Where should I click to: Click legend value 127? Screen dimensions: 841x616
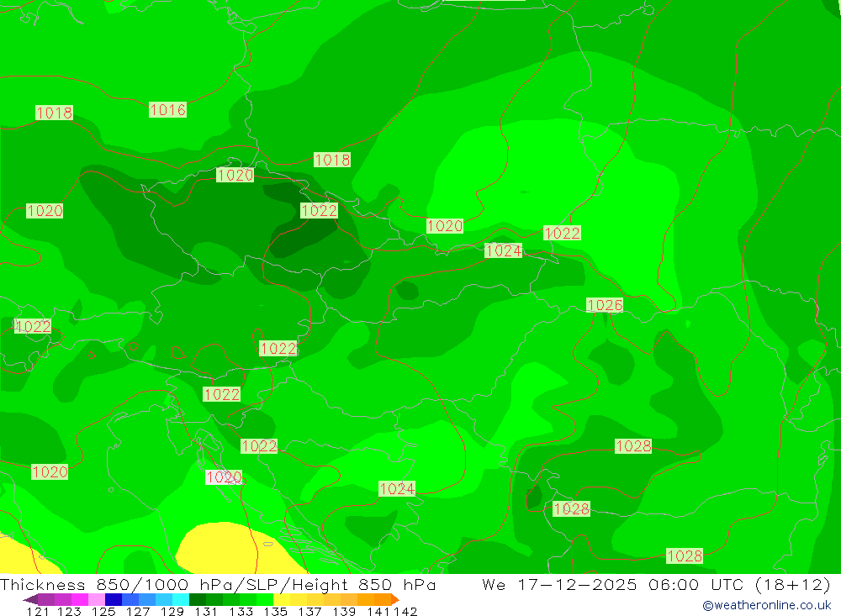coord(138,612)
